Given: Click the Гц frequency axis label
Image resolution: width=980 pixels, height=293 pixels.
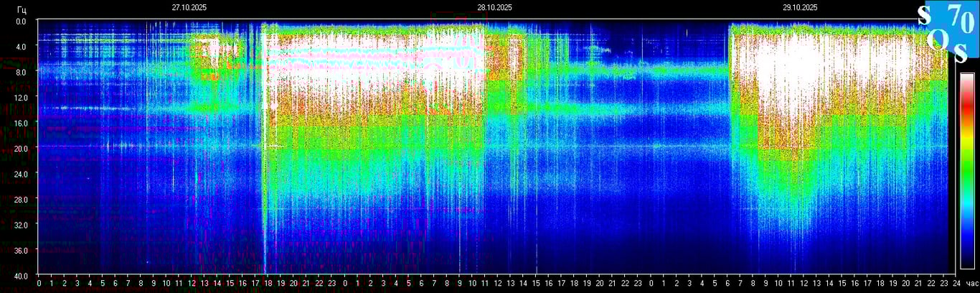Looking at the screenshot, I should (22, 8).
